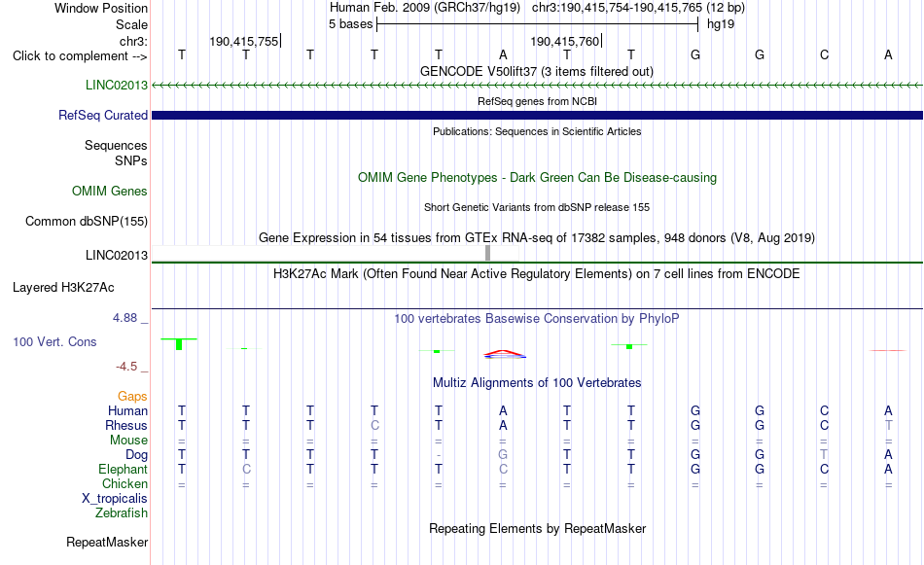Click the 4.88 PhyloP upper scale value
Screen dimensions: 924x565
tap(124, 318)
